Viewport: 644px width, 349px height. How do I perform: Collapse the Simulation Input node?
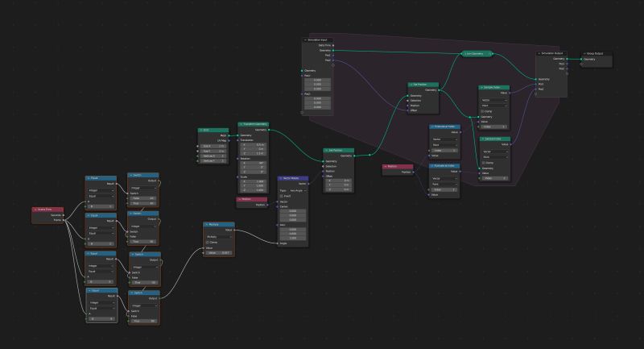305,39
